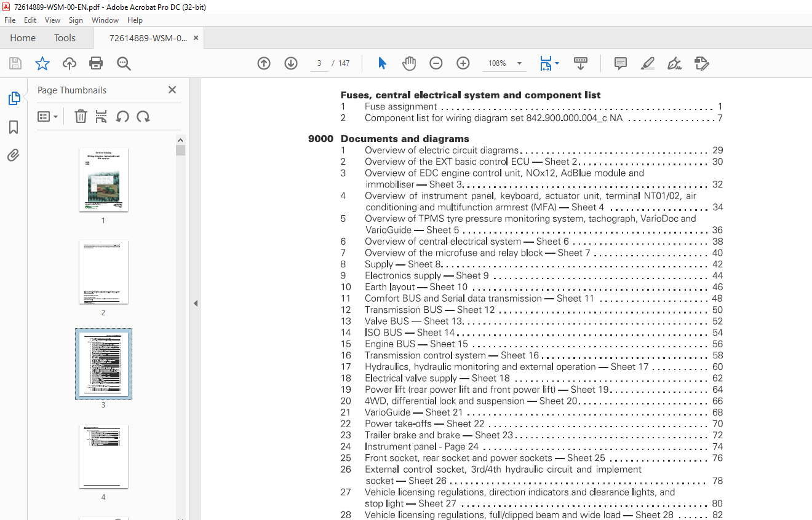This screenshot has height=520, width=812.
Task: Open the Help menu
Action: 135,20
